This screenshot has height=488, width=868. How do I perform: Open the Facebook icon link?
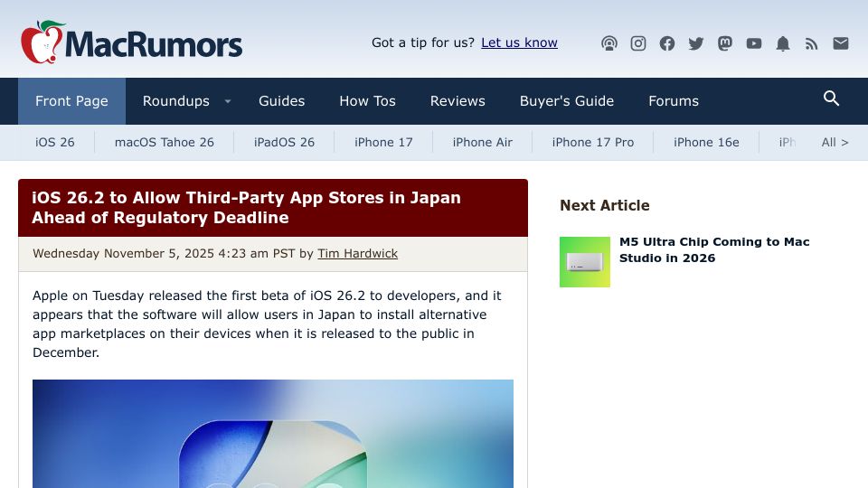(667, 43)
